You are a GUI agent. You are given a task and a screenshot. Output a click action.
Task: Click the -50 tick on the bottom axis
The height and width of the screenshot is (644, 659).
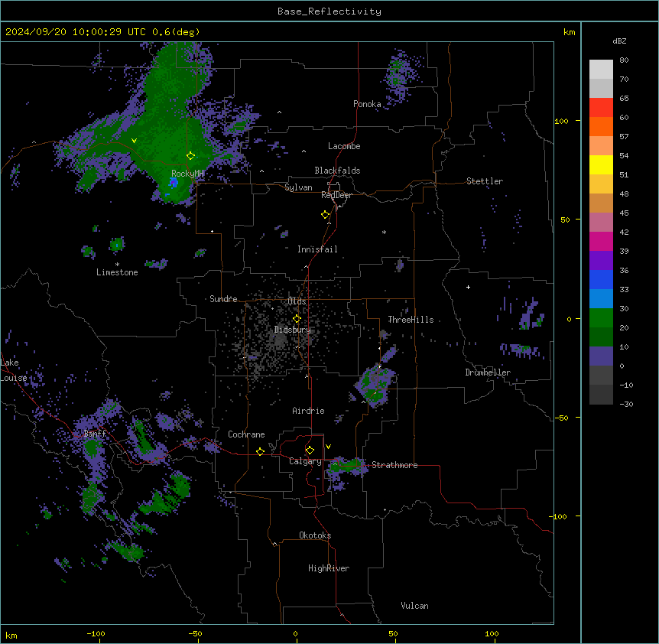[x=195, y=633]
